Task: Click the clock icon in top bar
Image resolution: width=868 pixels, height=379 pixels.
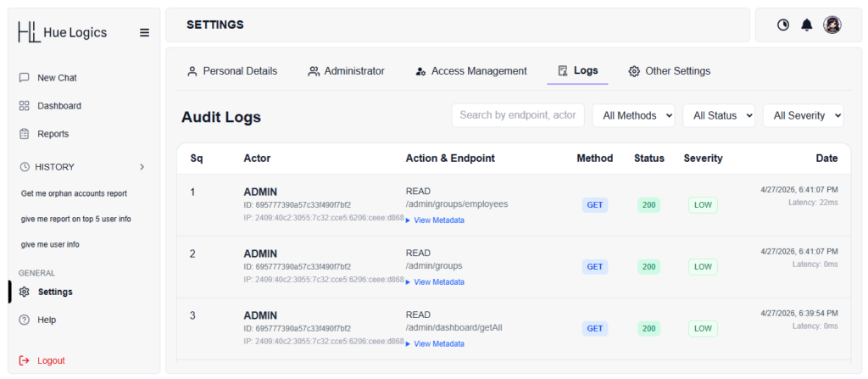Action: (x=783, y=25)
